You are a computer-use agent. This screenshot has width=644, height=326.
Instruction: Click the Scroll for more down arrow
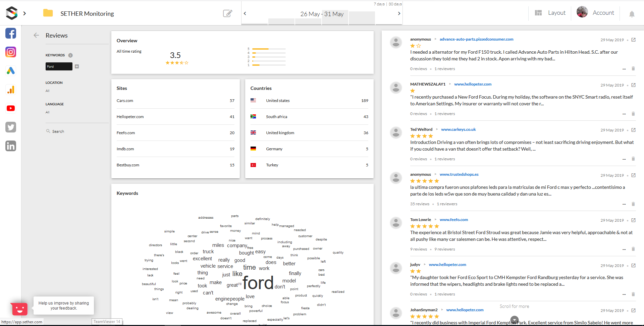[x=515, y=320]
